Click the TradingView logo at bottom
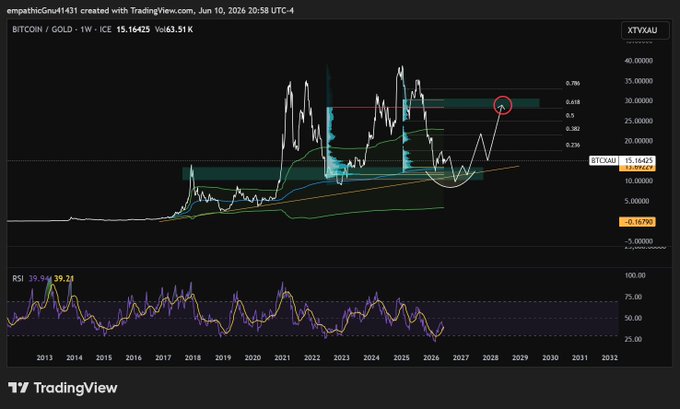Viewport: 680px width, 409px height. pos(63,387)
